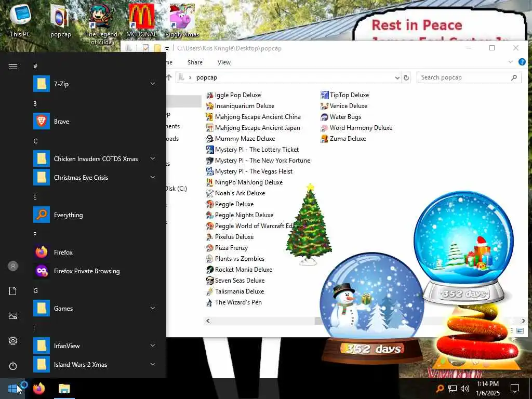Image resolution: width=532 pixels, height=399 pixels.
Task: Click the Everything search tray icon
Action: [440, 389]
